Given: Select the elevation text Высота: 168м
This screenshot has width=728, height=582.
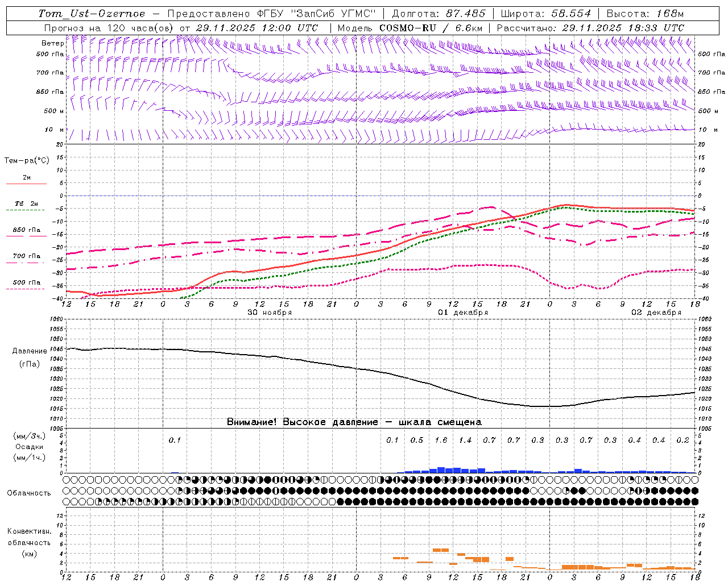Looking at the screenshot, I should click(645, 14).
